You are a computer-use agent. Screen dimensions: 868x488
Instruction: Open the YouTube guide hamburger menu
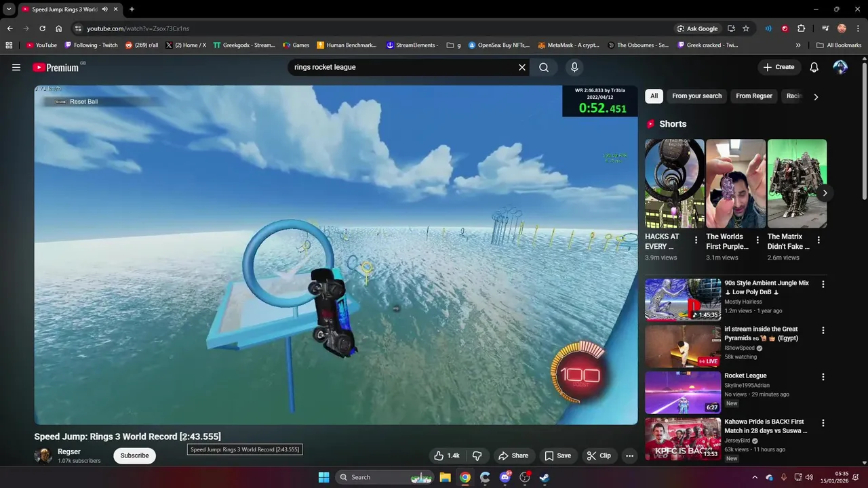tap(16, 67)
